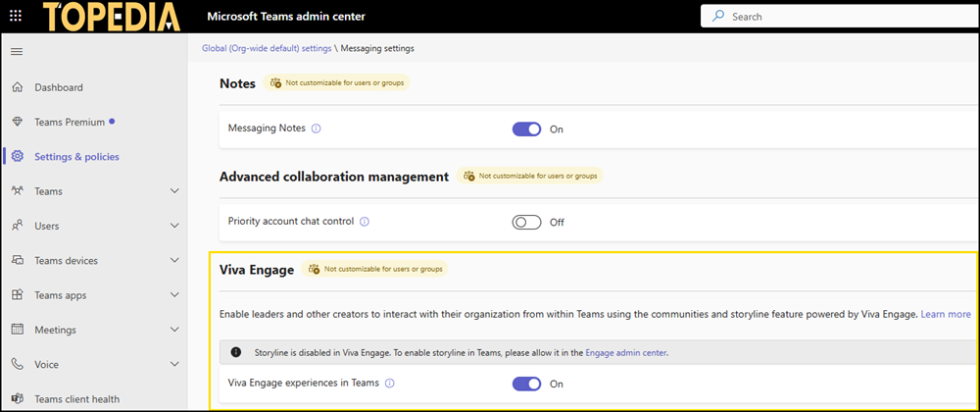Screen dimensions: 980x412
Task: Click 'Priority account chat control' label text
Action: 291,222
